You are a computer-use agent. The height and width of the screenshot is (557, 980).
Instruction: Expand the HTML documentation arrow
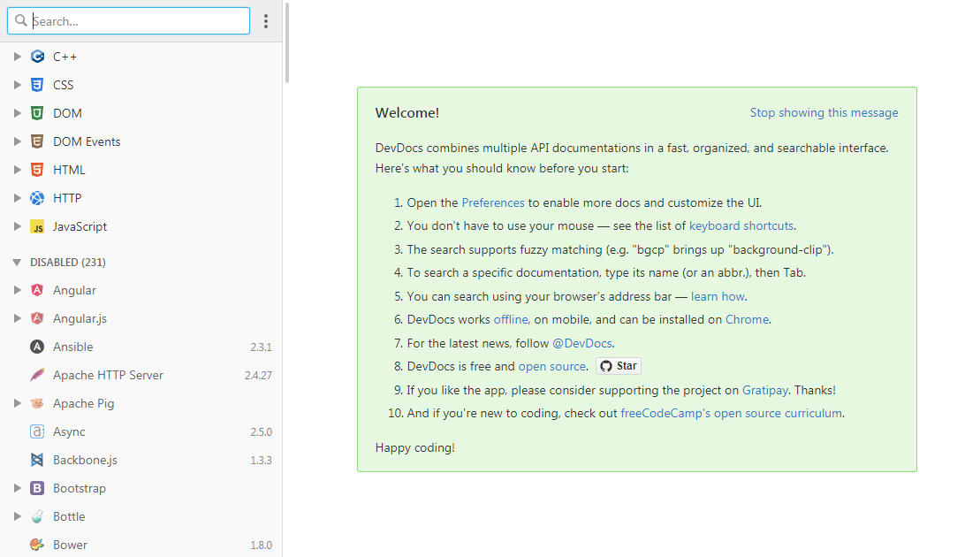pyautogui.click(x=18, y=170)
